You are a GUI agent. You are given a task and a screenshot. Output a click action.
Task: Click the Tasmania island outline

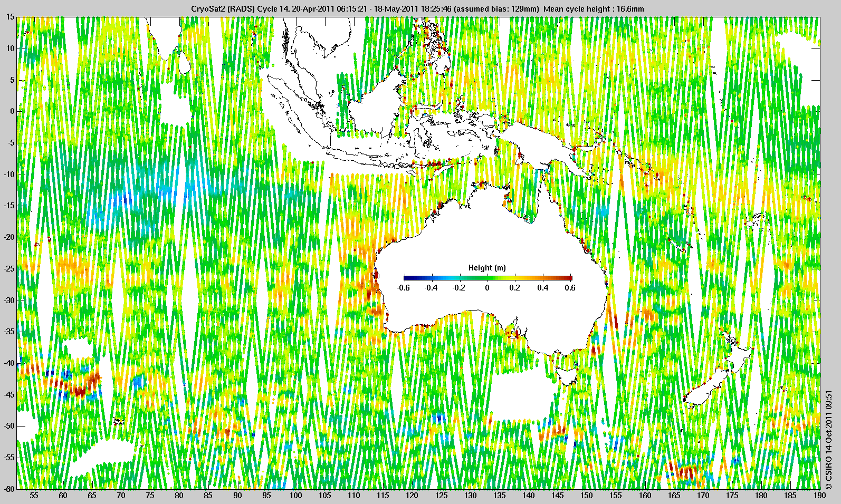coord(569,375)
